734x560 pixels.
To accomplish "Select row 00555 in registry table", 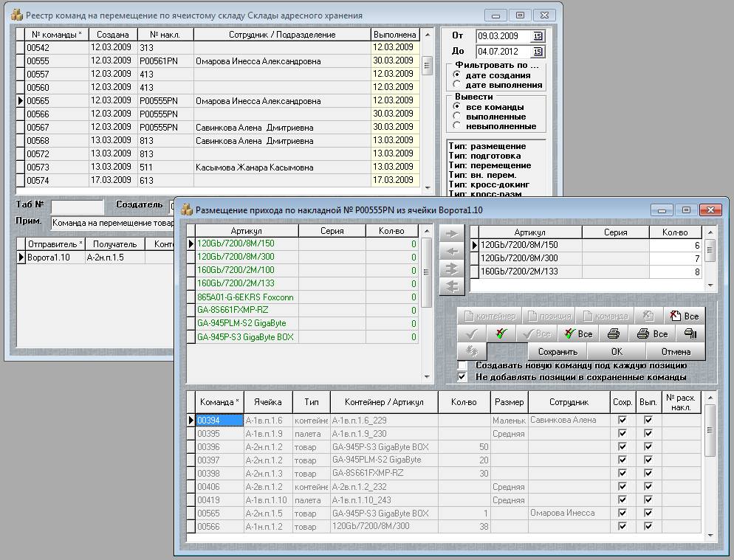I will [x=218, y=61].
